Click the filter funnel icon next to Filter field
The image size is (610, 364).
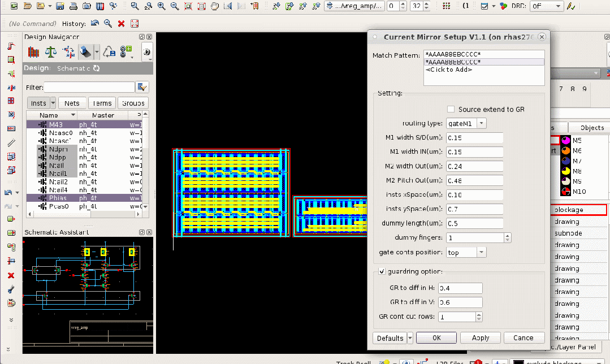142,87
